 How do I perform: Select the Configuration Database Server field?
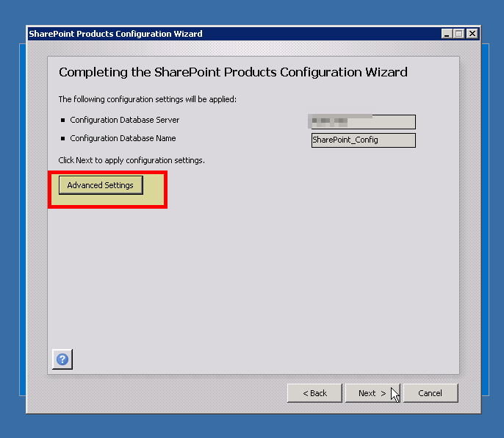coord(363,121)
